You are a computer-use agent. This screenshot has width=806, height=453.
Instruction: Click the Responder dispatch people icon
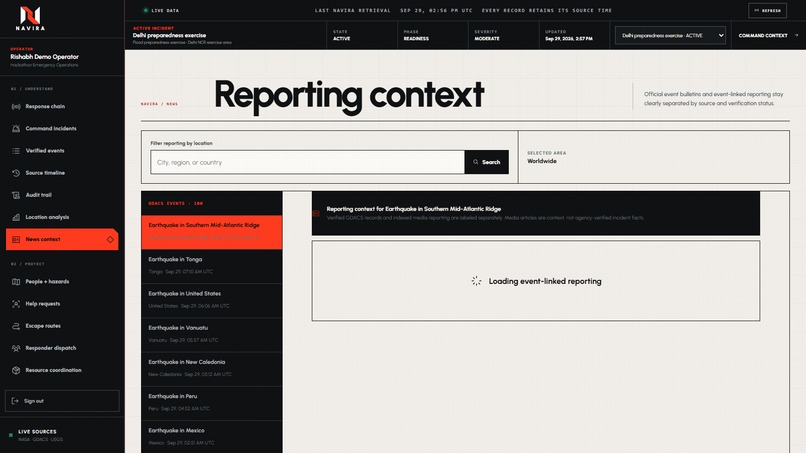click(x=16, y=348)
